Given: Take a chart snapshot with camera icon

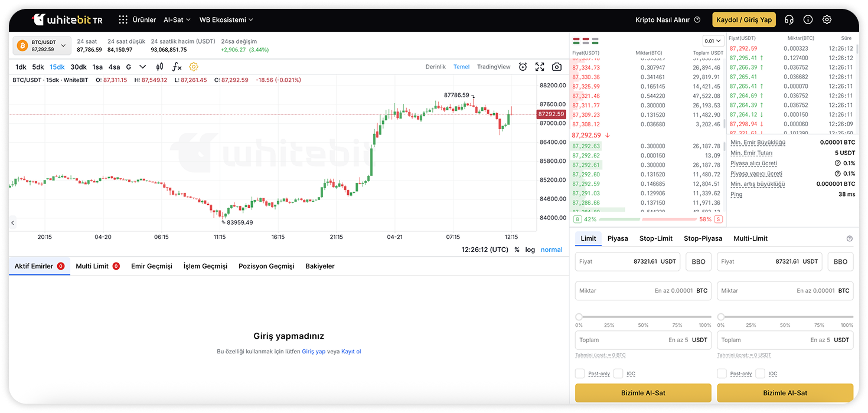Looking at the screenshot, I should click(556, 67).
